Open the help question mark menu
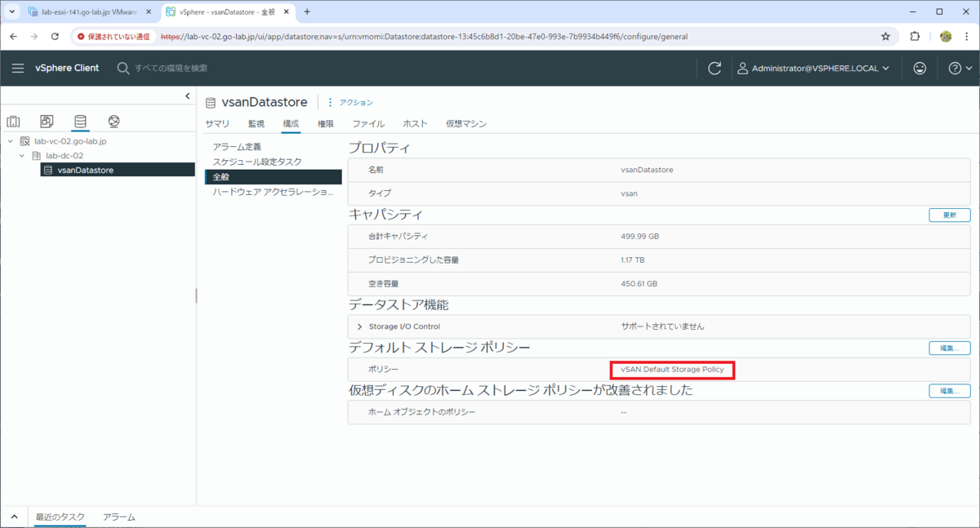 pyautogui.click(x=960, y=69)
